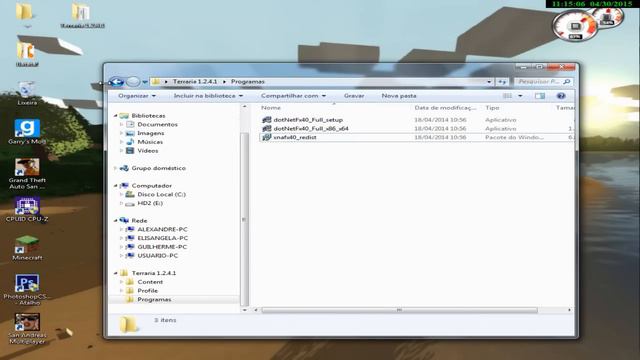
Task: Sort by the Nome column header
Action: point(271,108)
